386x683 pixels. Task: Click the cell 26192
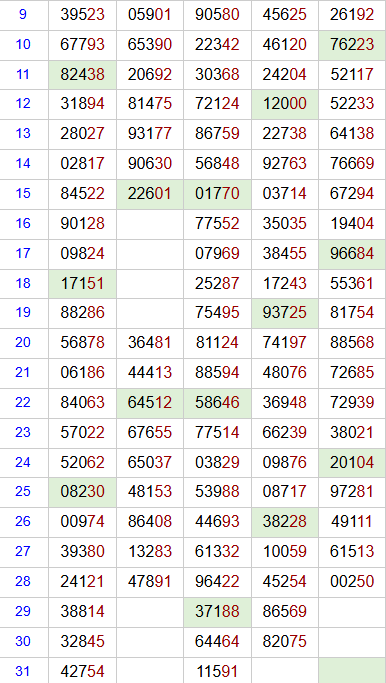pyautogui.click(x=352, y=15)
